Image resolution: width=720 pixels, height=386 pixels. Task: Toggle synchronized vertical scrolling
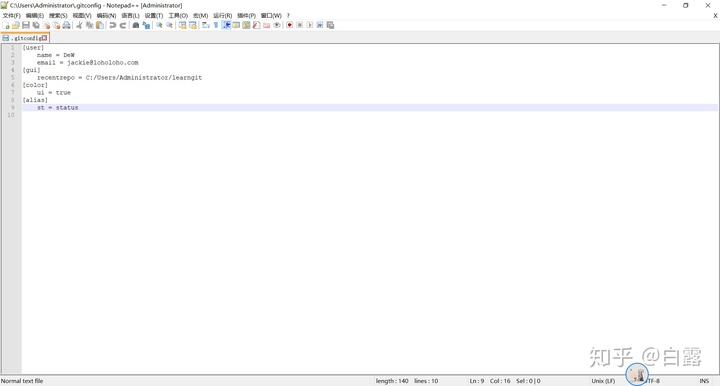(x=183, y=25)
